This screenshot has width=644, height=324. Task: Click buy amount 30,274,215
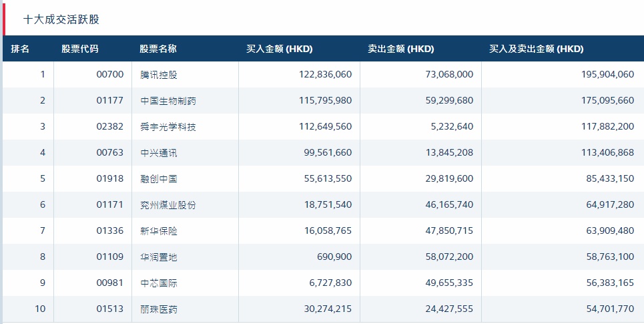(328, 309)
